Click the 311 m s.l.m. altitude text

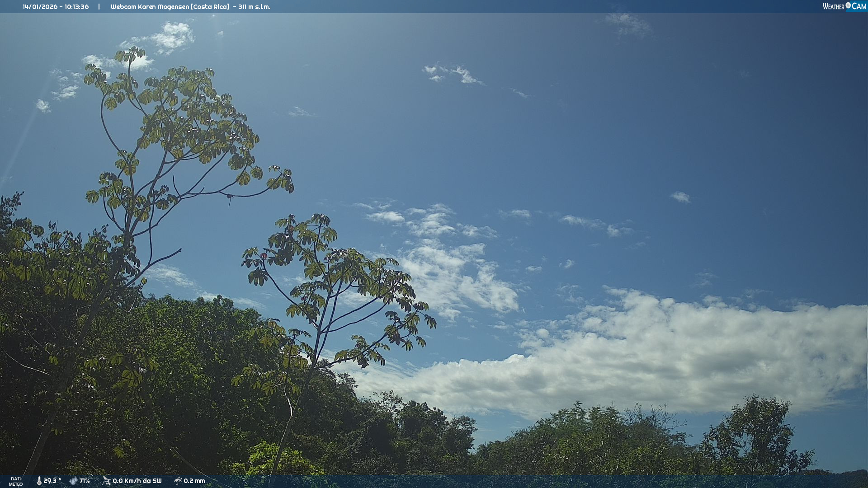[254, 7]
